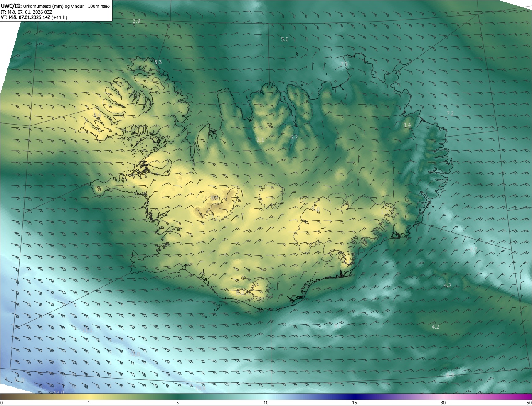Click the title 'Úrkomumætti (mm) og vindur í 100m hæð'
This screenshot has width=532, height=406.
(66, 6)
